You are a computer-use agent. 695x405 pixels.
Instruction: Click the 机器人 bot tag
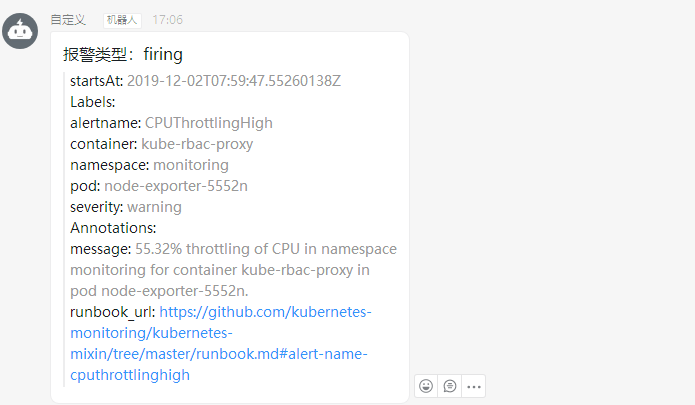pos(122,19)
